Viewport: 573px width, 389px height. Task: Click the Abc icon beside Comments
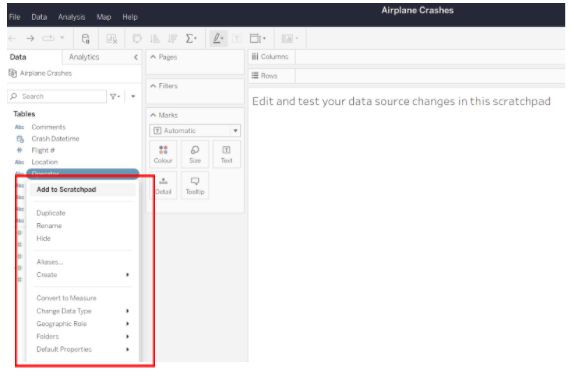[x=19, y=127]
